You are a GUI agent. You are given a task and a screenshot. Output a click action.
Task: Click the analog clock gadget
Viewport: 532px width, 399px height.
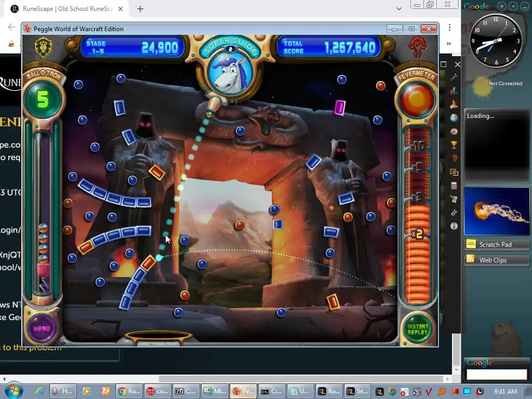click(x=496, y=41)
